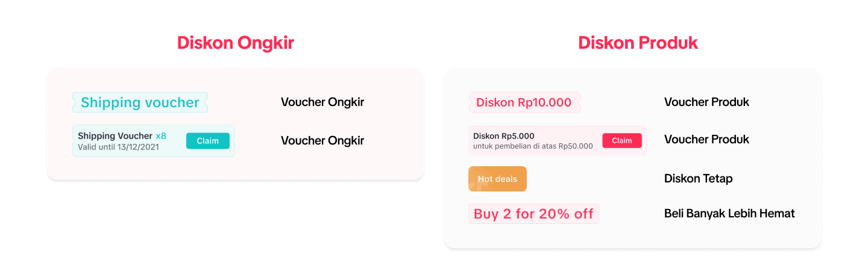Click the word Shipping in the teal tag

point(106,102)
